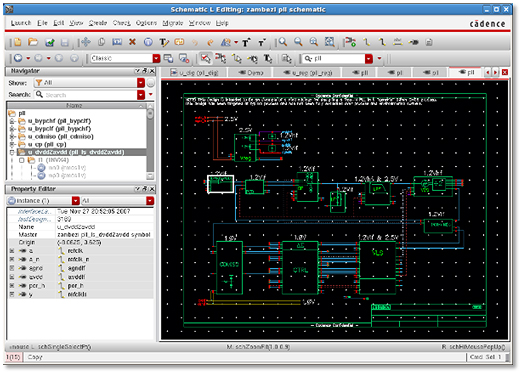Toggle the checkbox for terminal avdd row
Image resolution: width=522 pixels, height=374 pixels.
click(12, 277)
